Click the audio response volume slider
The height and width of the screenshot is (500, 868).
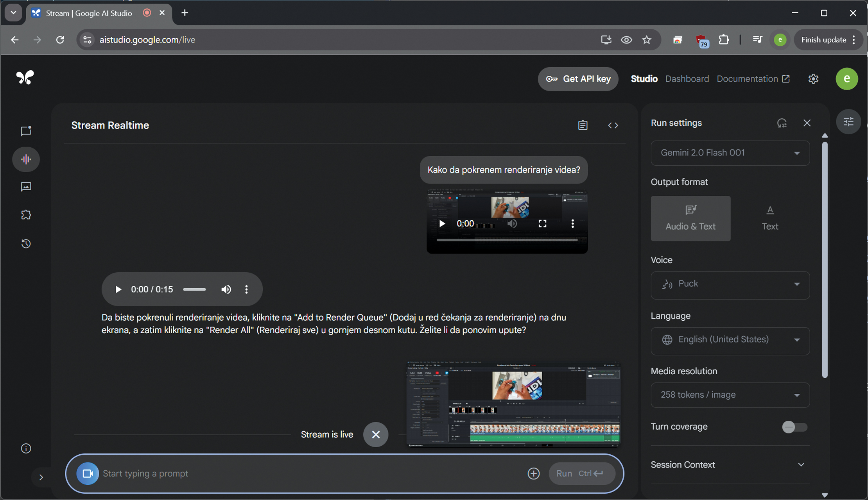(x=194, y=289)
